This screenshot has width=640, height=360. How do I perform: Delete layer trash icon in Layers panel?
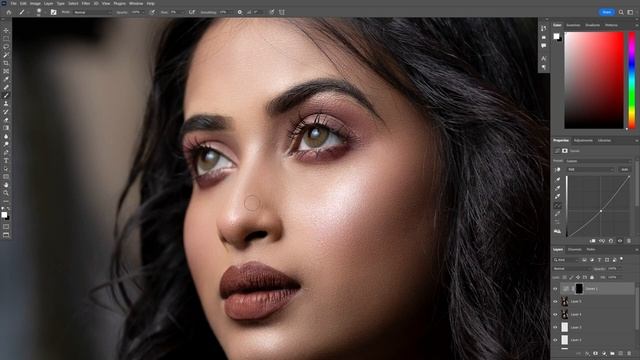tap(629, 353)
